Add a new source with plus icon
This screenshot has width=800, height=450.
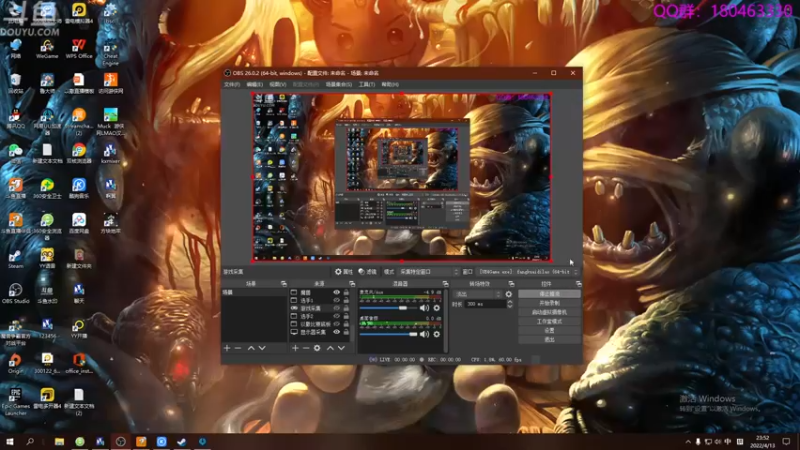click(x=295, y=348)
